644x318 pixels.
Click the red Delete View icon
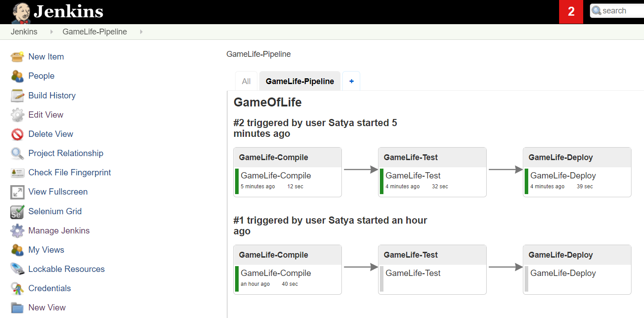click(17, 134)
